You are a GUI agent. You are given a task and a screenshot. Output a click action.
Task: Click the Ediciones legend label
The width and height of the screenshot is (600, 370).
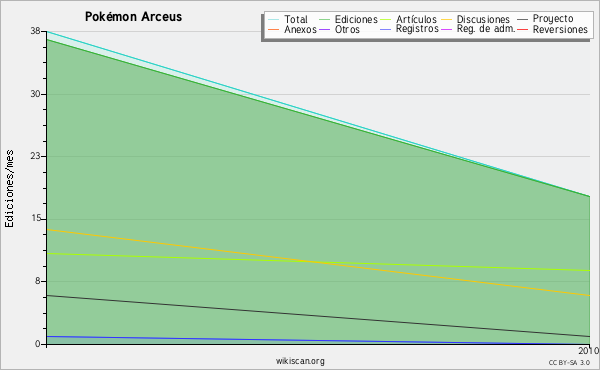tap(356, 19)
